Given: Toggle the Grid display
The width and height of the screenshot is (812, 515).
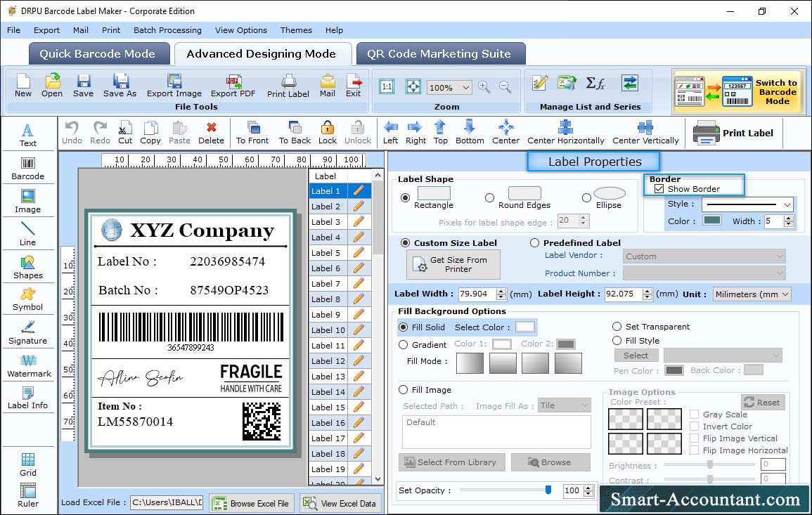Looking at the screenshot, I should click(x=28, y=465).
